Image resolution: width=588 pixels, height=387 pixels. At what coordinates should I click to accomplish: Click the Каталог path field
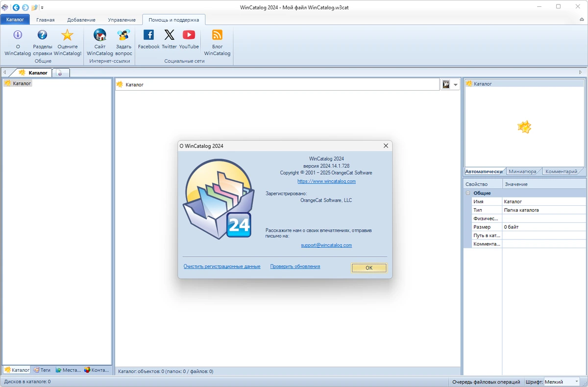277,85
